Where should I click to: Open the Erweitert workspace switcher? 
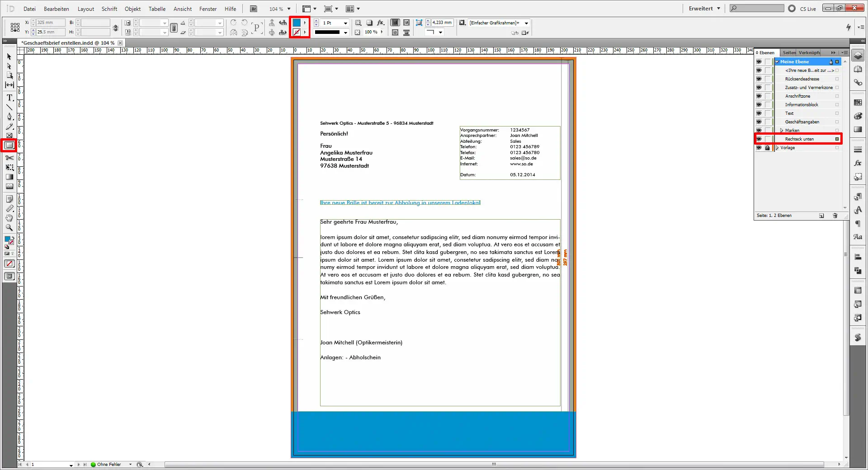click(703, 8)
